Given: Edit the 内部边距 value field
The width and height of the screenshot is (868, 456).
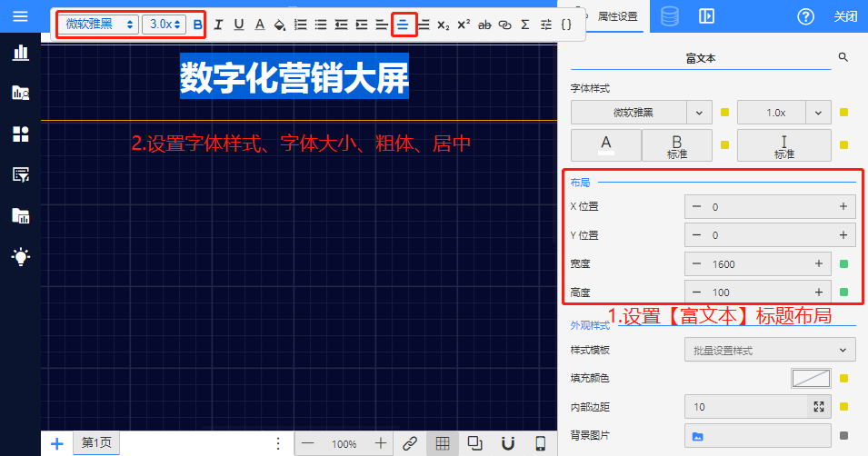Looking at the screenshot, I should [745, 407].
